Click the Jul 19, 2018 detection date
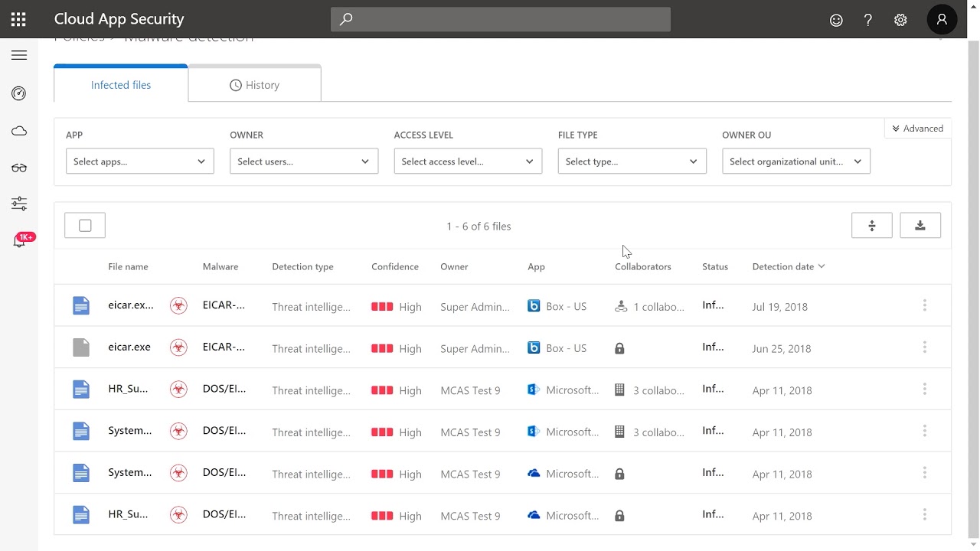Screen dimensions: 980x551 780,307
